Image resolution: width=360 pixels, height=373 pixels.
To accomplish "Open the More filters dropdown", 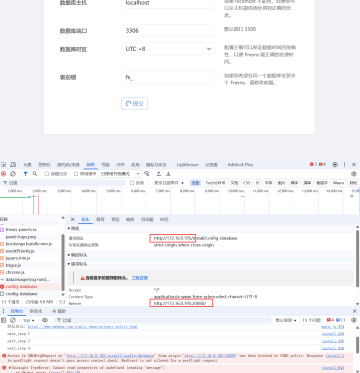I will click(169, 183).
